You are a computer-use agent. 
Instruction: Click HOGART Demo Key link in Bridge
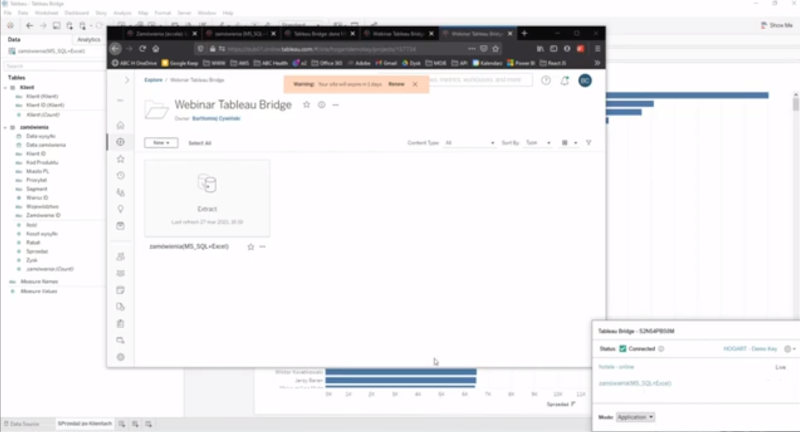click(750, 349)
